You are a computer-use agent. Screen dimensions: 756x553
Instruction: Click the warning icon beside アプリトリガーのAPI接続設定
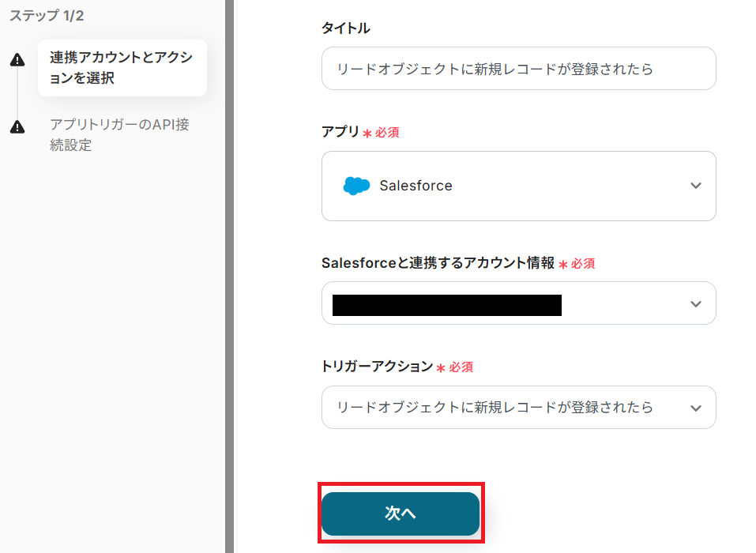(x=17, y=127)
